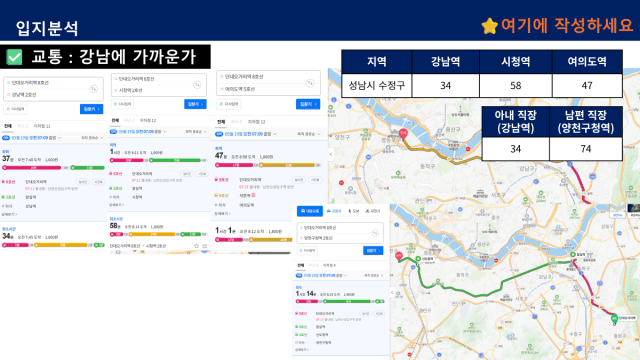Select 대중교통 transit mode tab
The image size is (640, 360).
(310, 211)
